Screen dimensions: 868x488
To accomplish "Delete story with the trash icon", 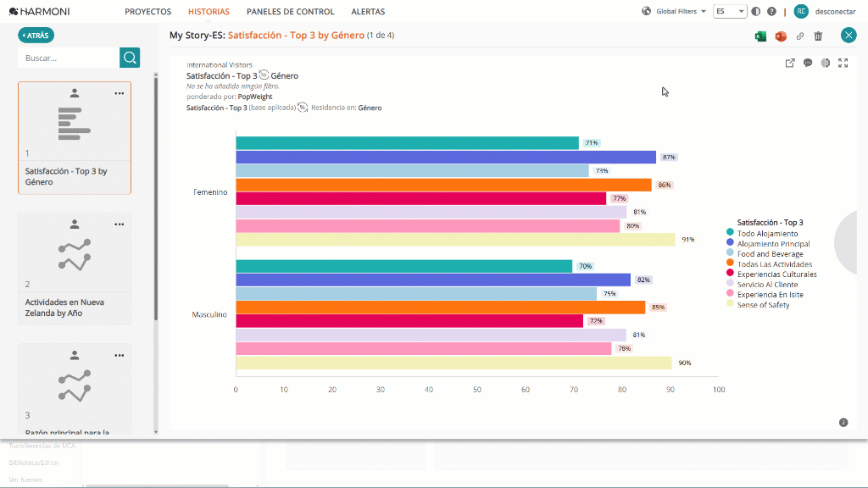I will [x=818, y=36].
